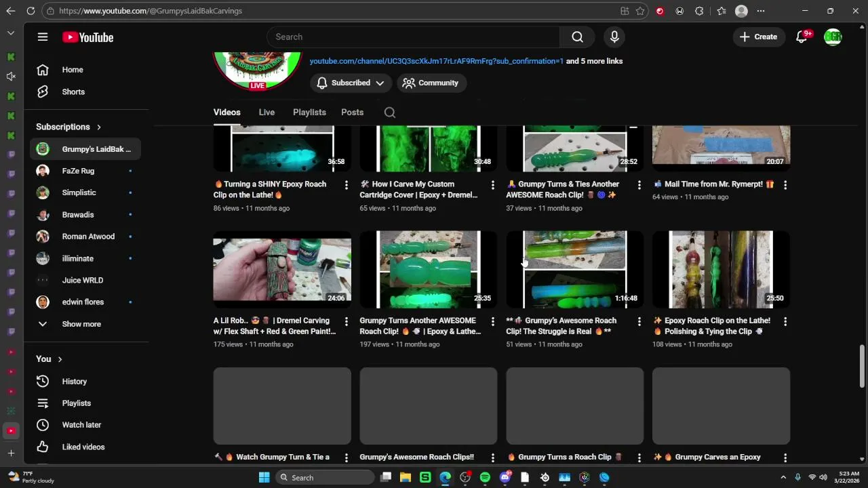Go to the YouTube logo home

click(88, 37)
